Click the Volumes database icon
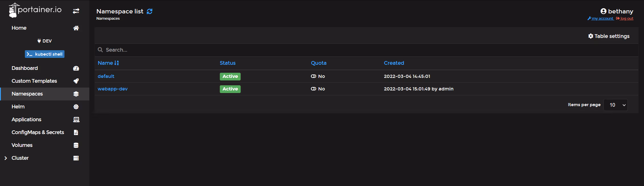The image size is (644, 186). click(76, 145)
